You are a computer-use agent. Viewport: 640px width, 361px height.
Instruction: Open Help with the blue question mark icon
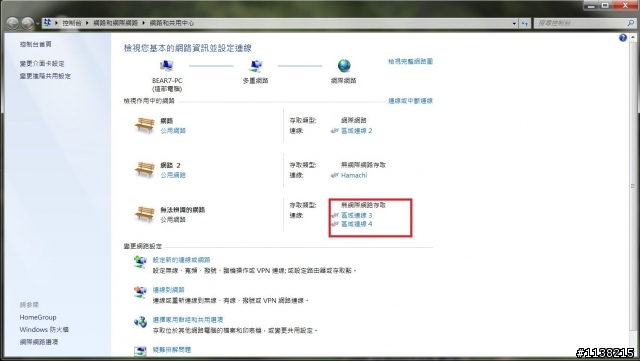coord(622,38)
